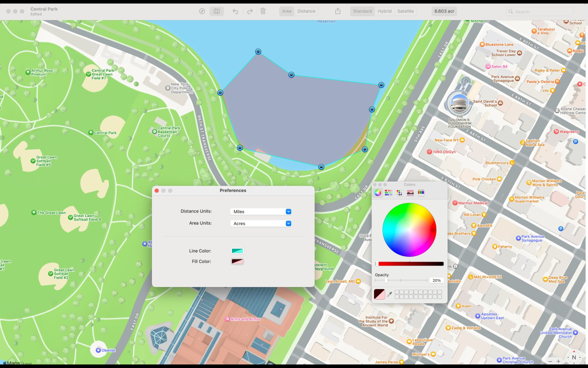Select the Pink Chicken shop pin
Image resolution: width=588 pixels, height=368 pixels.
pos(499,179)
